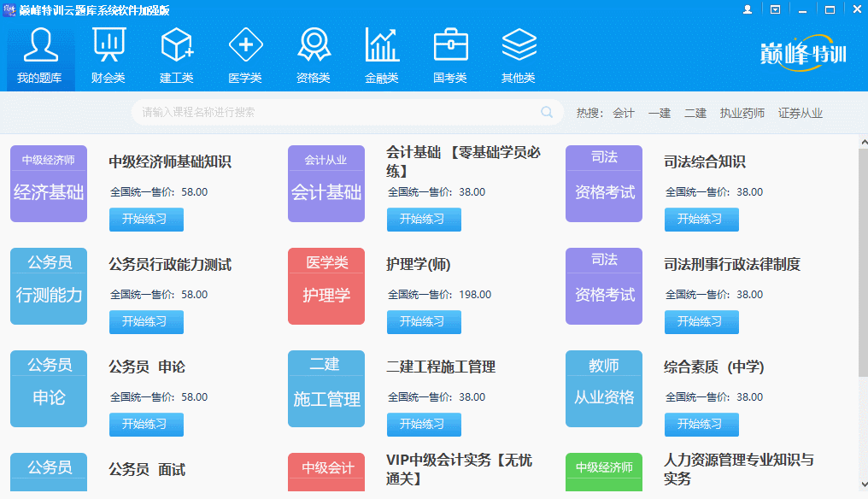Click the 巅峰特训 logo

pyautogui.click(x=803, y=55)
